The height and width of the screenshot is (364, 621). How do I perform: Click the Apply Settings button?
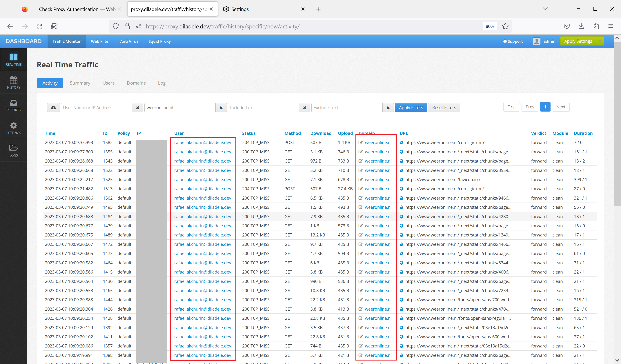[578, 41]
